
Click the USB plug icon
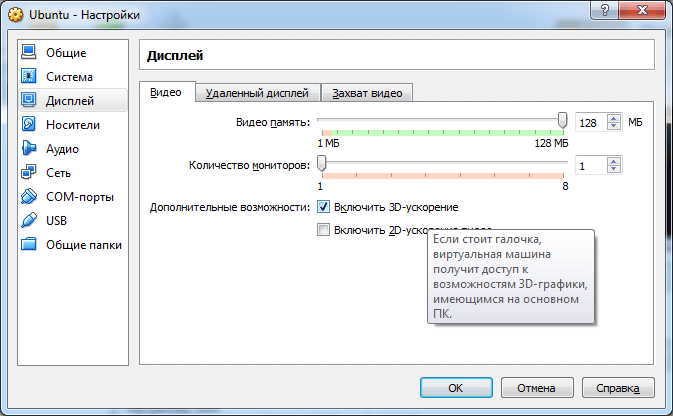click(x=29, y=220)
